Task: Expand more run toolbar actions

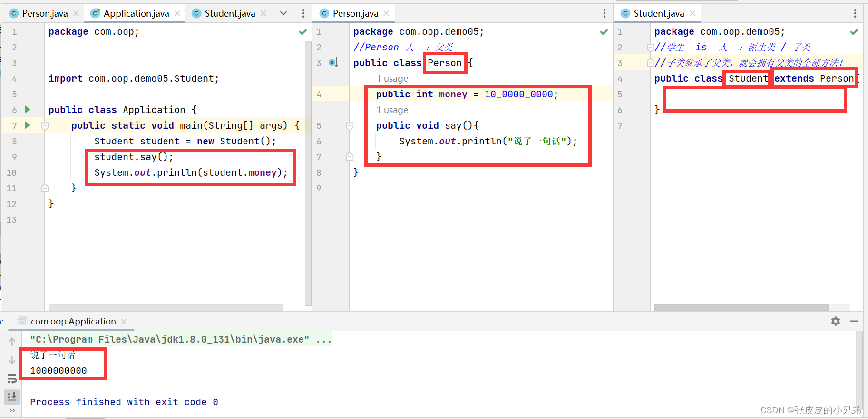Action: pyautogui.click(x=12, y=410)
